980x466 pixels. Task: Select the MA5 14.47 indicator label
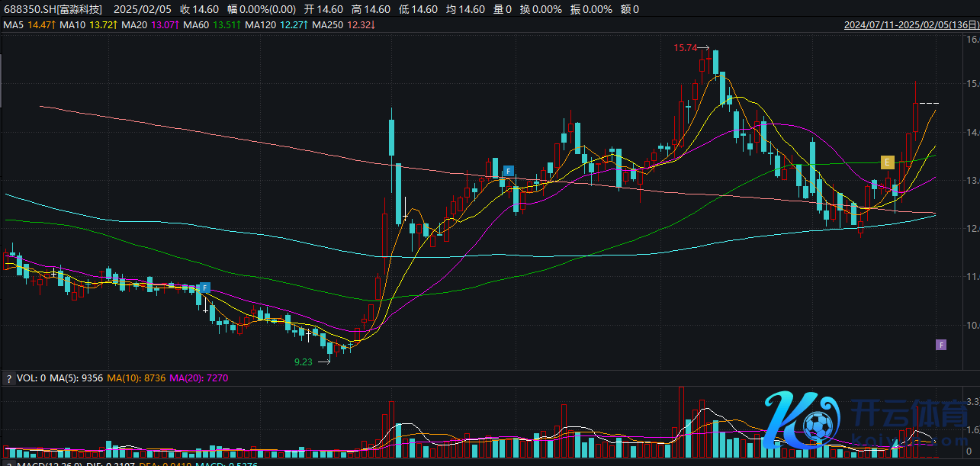30,25
